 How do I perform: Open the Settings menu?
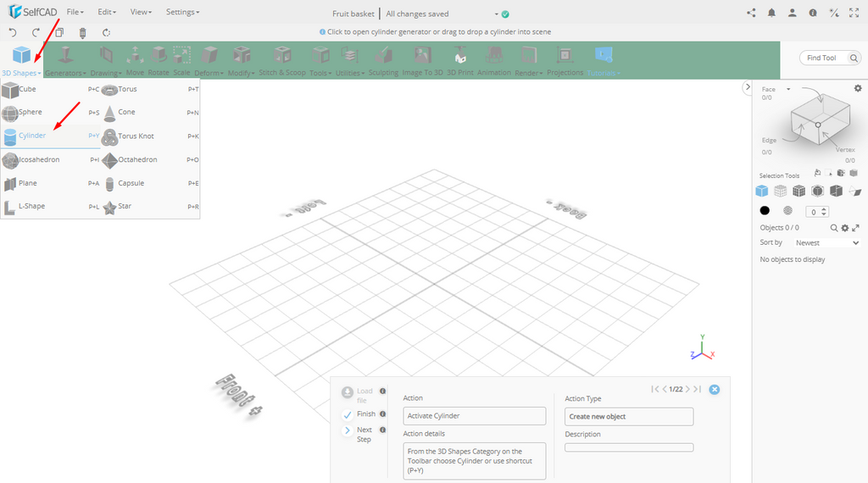click(182, 13)
